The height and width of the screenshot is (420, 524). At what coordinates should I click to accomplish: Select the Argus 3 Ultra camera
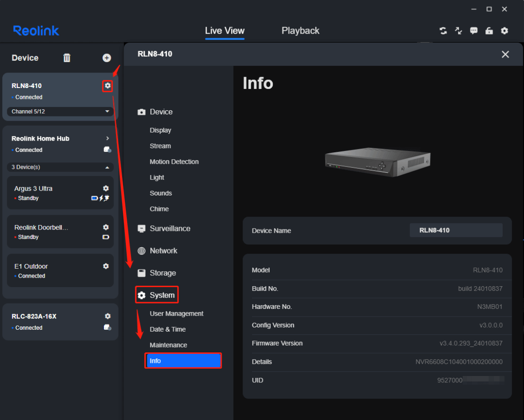60,193
